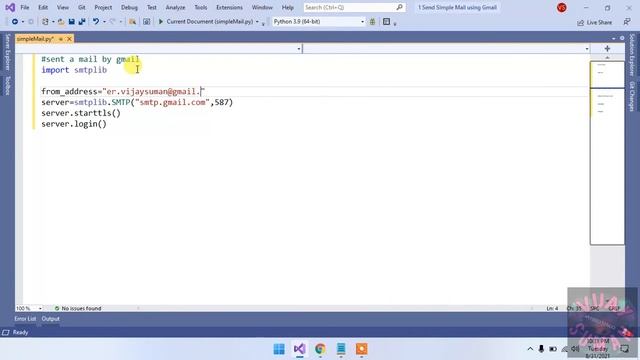Expand the New Project dropdown arrow

[x=53, y=22]
